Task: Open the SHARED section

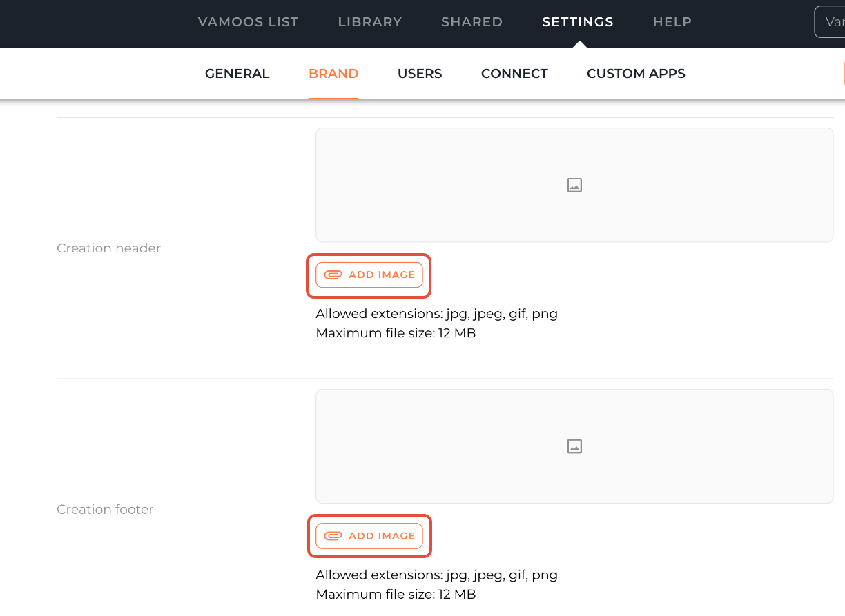Action: pyautogui.click(x=472, y=21)
